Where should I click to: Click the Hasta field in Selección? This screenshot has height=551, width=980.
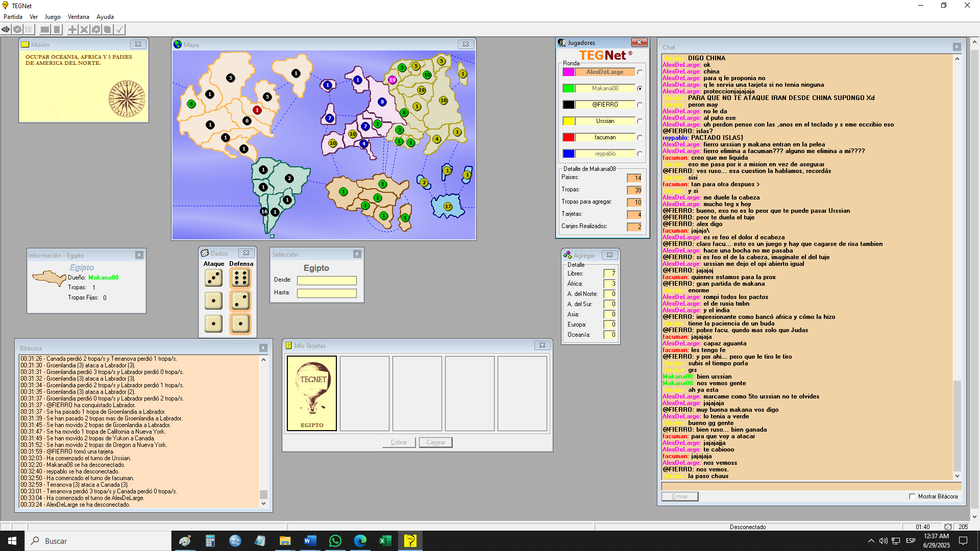(x=327, y=293)
